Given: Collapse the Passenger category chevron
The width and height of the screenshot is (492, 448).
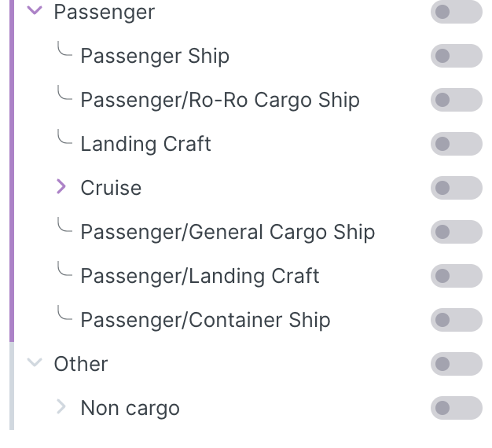Looking at the screenshot, I should click(34, 12).
